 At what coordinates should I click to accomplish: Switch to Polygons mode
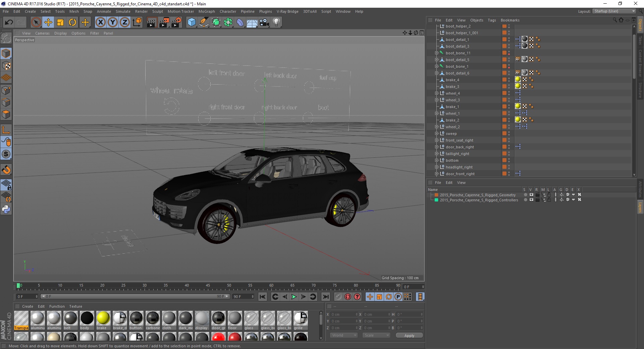[x=6, y=115]
